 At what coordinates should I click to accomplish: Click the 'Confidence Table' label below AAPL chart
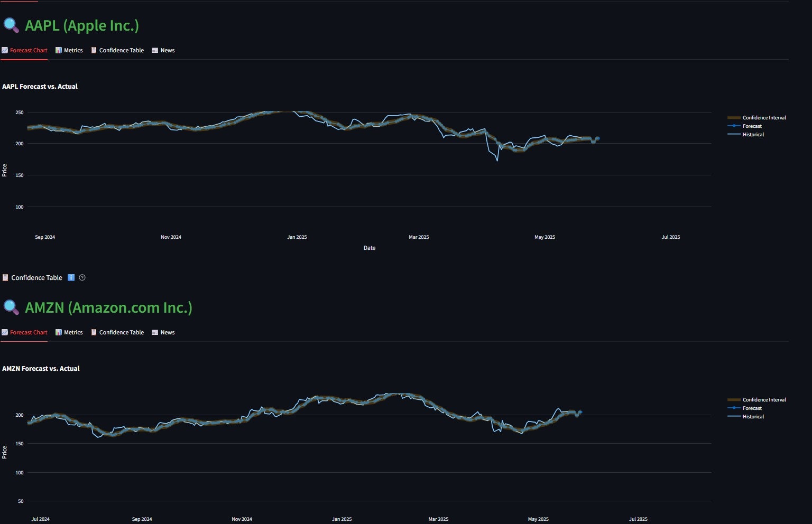[x=36, y=278]
